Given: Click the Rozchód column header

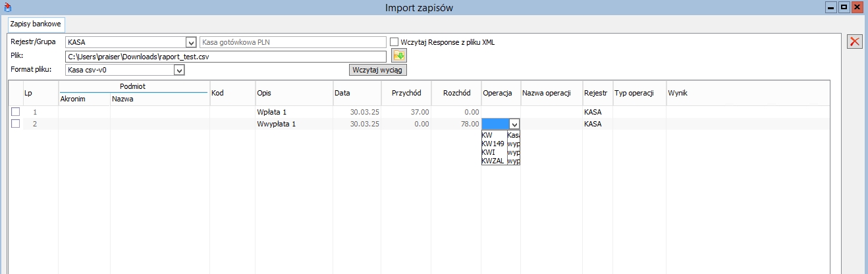Looking at the screenshot, I should pos(456,94).
